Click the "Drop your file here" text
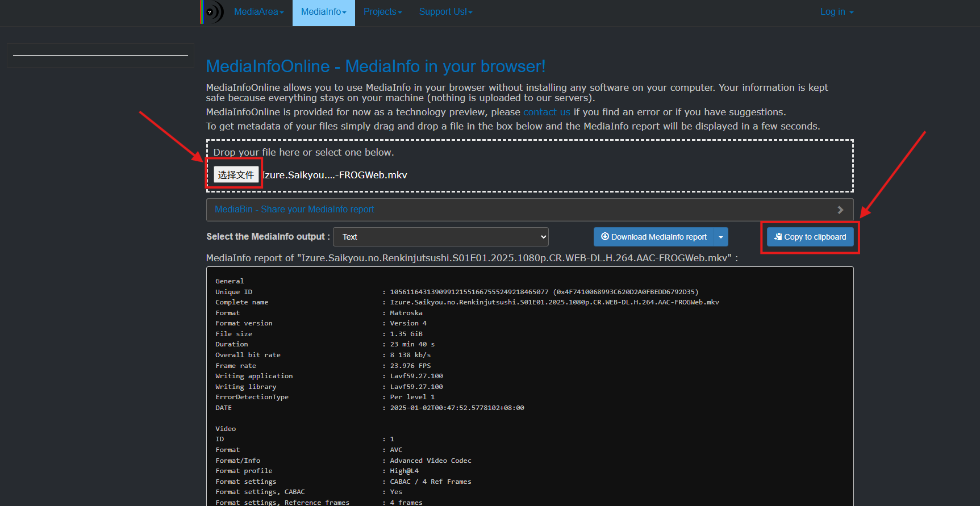This screenshot has width=980, height=506. coord(303,152)
